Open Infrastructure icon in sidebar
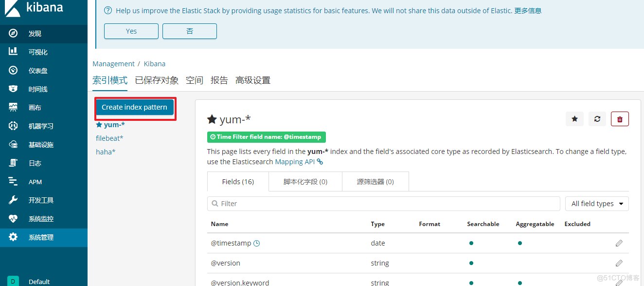This screenshot has height=286, width=644. pyautogui.click(x=13, y=144)
